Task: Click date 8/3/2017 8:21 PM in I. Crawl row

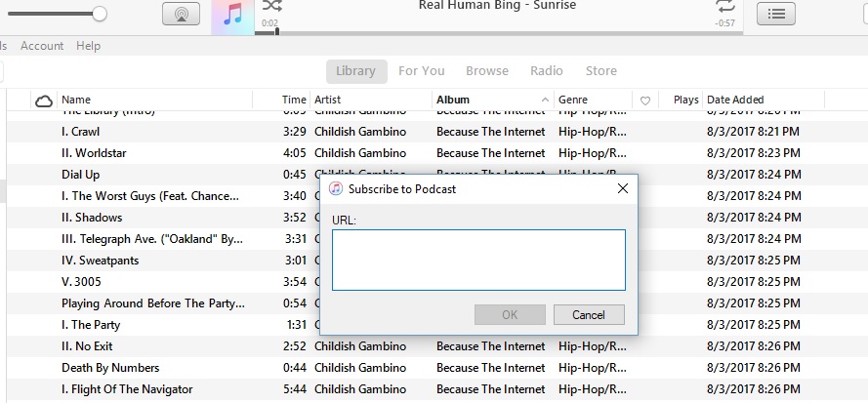Action: click(754, 132)
